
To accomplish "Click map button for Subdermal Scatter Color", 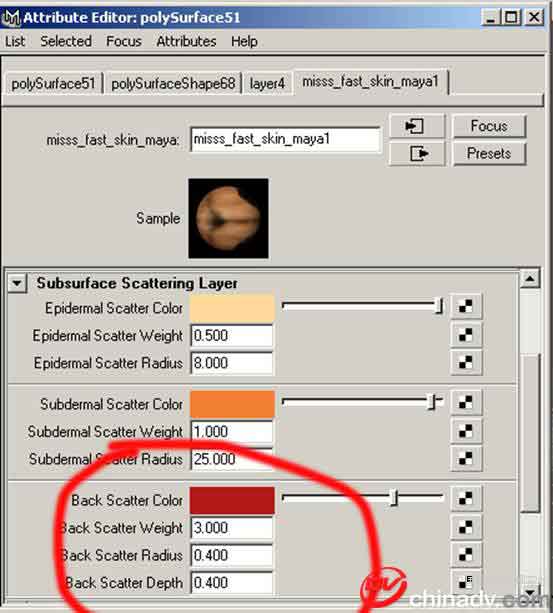I will click(466, 402).
